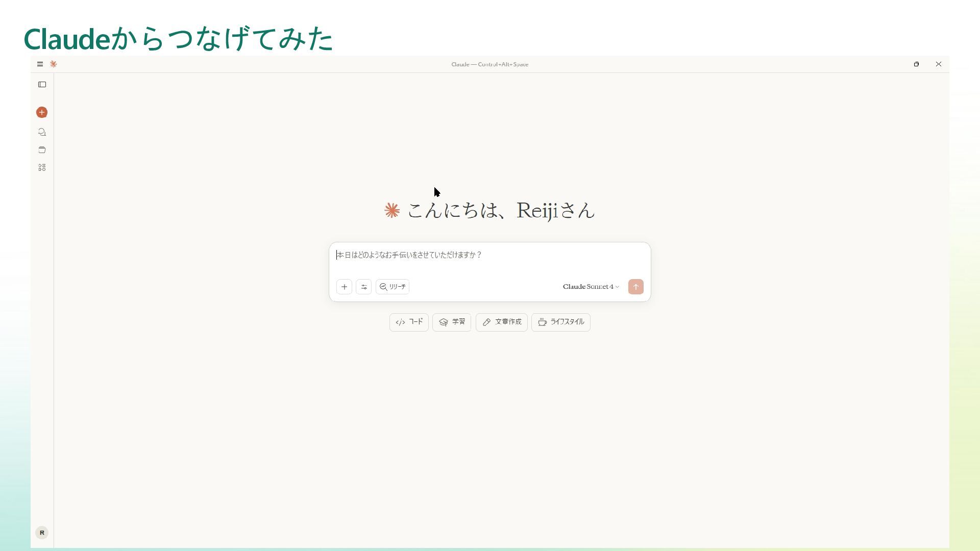Open search and tools settings sliders icon

pyautogui.click(x=364, y=287)
